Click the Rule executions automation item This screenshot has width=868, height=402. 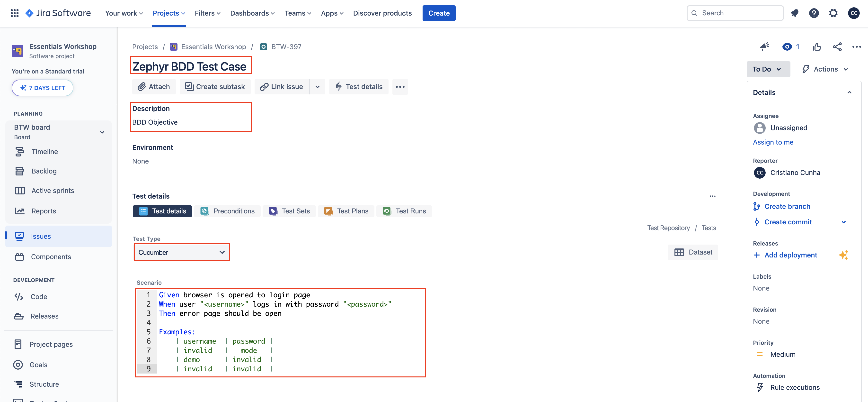pyautogui.click(x=795, y=388)
